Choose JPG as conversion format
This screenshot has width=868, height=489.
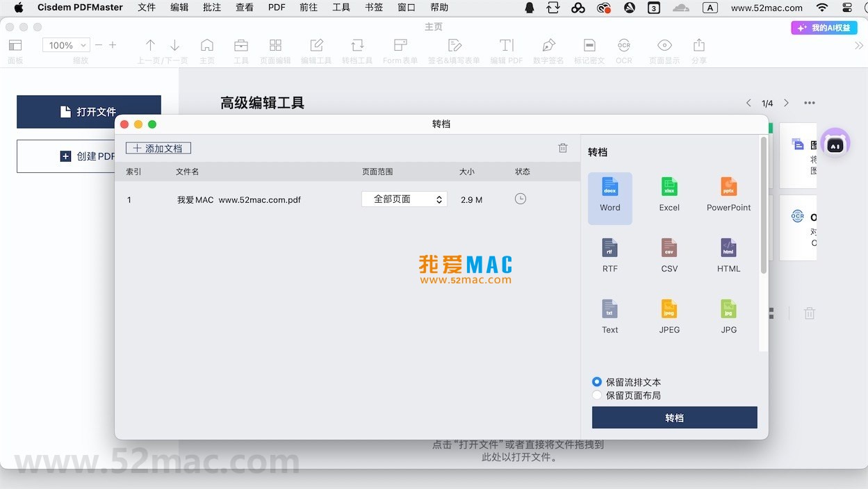click(x=728, y=308)
